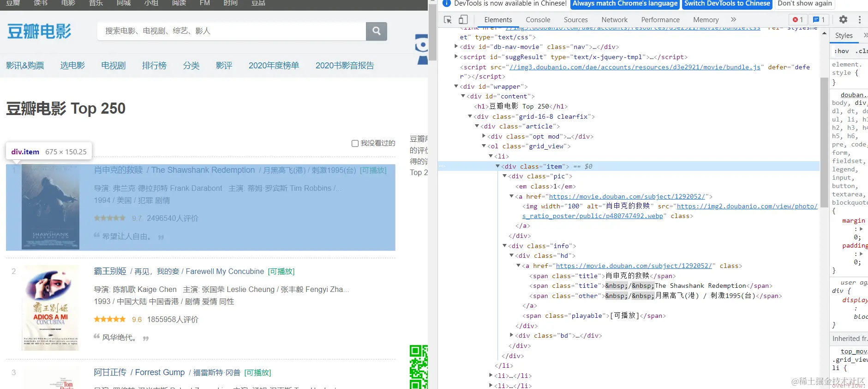Open the DevTools three-dot menu
Screen dimensions: 868x389
pyautogui.click(x=859, y=19)
